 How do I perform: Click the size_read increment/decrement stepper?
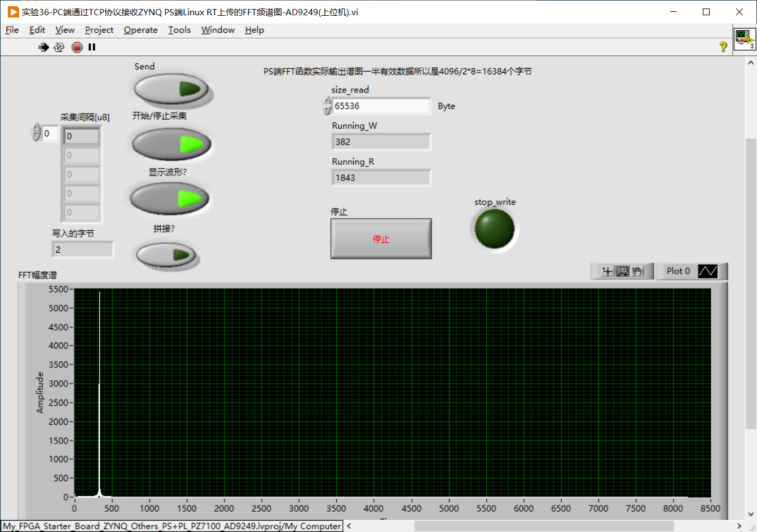point(327,105)
